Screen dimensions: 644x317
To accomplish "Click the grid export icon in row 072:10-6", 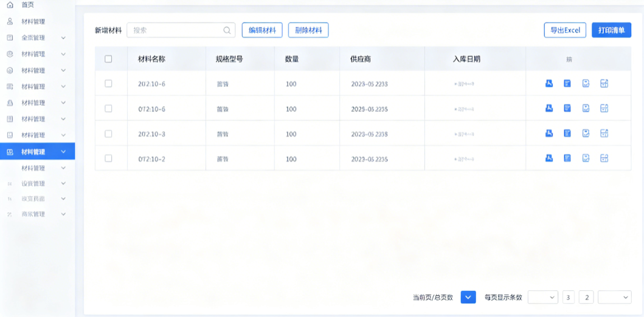I will tap(604, 108).
